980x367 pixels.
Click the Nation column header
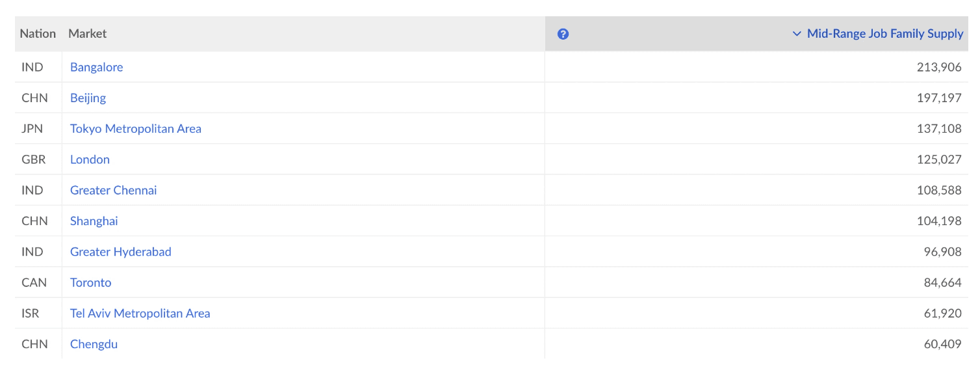(38, 33)
